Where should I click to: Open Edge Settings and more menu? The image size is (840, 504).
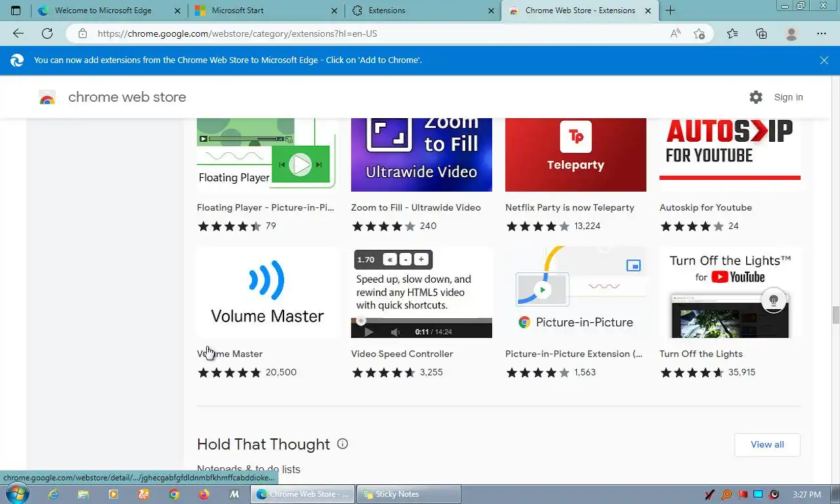[x=822, y=33]
